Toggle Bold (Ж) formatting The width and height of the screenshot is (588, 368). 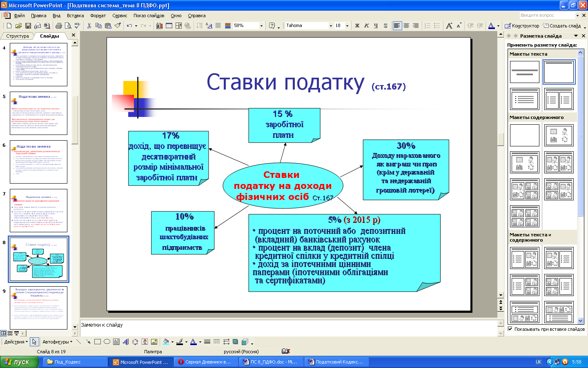357,25
